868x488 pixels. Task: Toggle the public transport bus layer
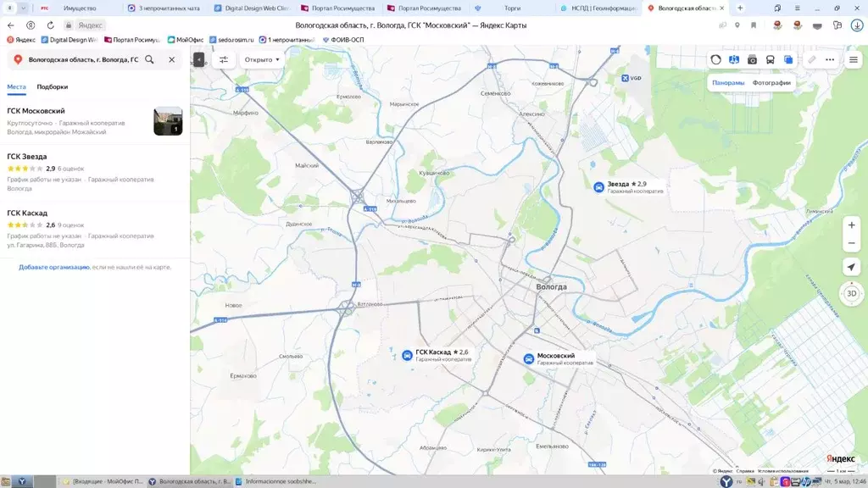click(770, 60)
